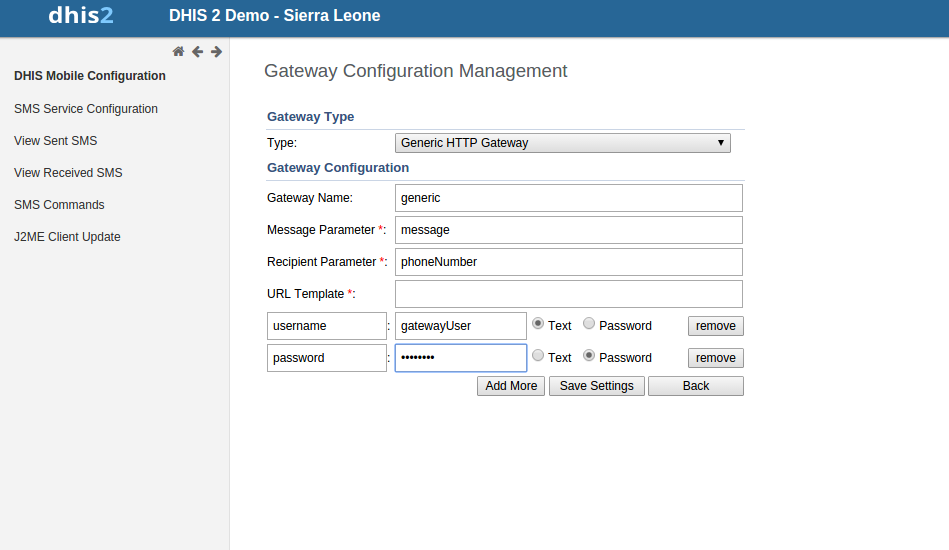Viewport: 949px width, 550px height.
Task: Open SMS Service Configuration menu item
Action: (x=86, y=109)
